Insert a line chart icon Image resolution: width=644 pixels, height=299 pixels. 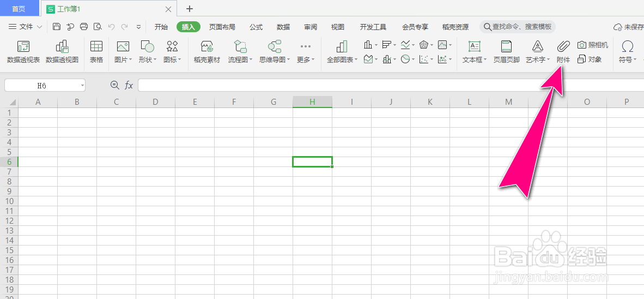405,44
